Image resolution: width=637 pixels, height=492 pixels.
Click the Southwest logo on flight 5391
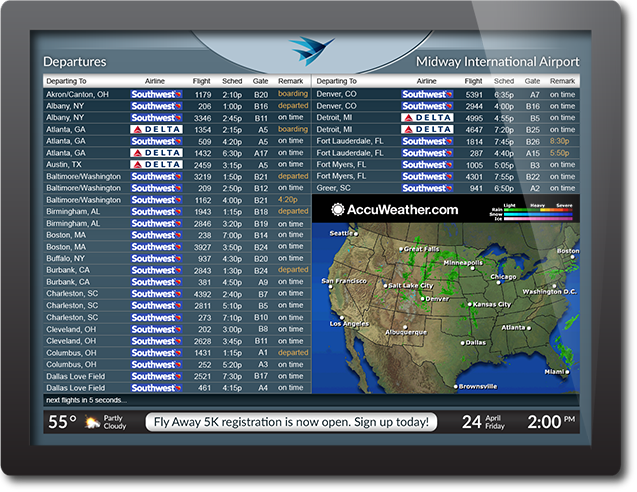click(x=427, y=94)
